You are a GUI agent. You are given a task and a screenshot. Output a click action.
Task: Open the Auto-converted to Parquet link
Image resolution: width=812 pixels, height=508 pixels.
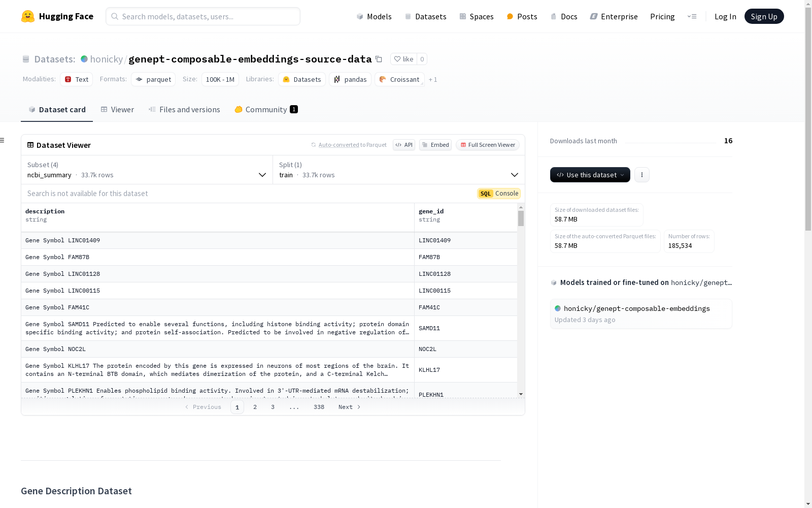click(x=349, y=145)
